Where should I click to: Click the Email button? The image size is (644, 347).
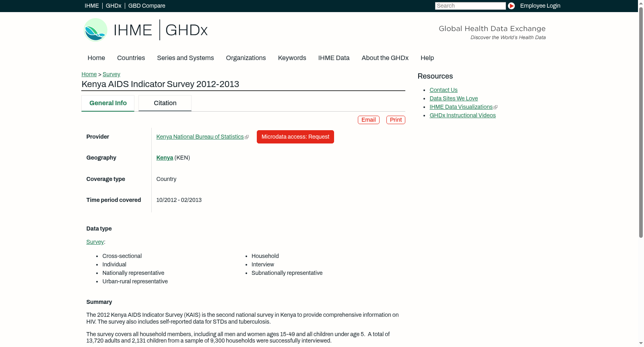coord(369,120)
